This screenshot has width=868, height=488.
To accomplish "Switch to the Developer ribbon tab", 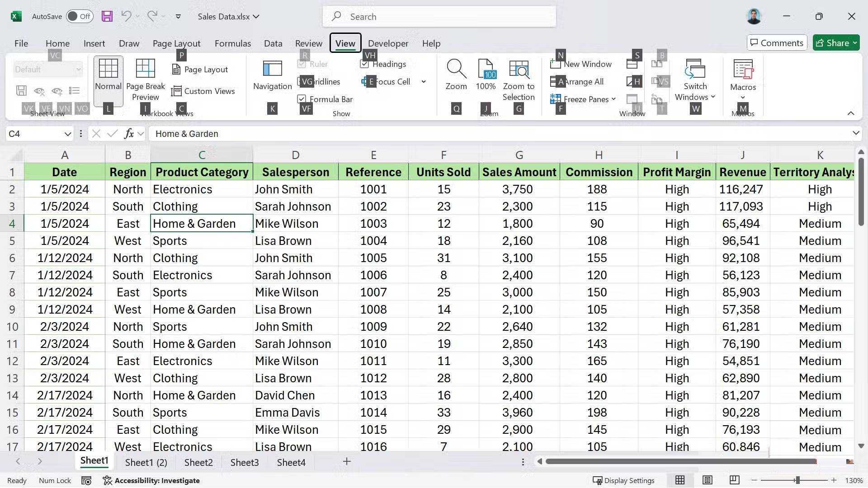I will 388,43.
